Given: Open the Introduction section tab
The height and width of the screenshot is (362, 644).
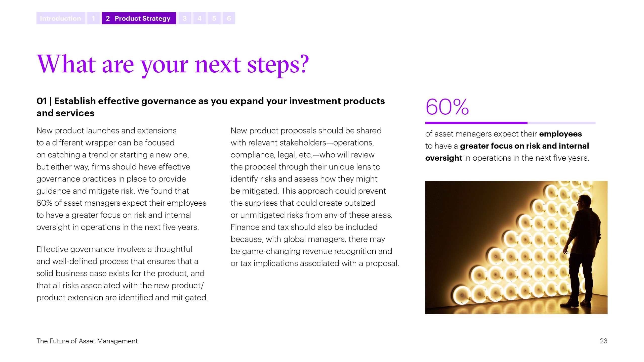Looking at the screenshot, I should (60, 18).
